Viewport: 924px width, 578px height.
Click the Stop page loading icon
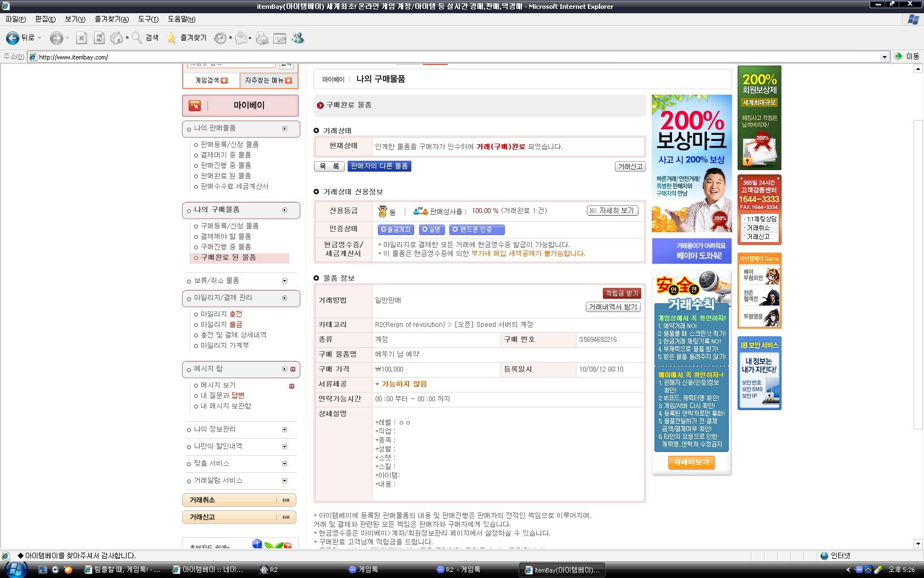pos(81,38)
